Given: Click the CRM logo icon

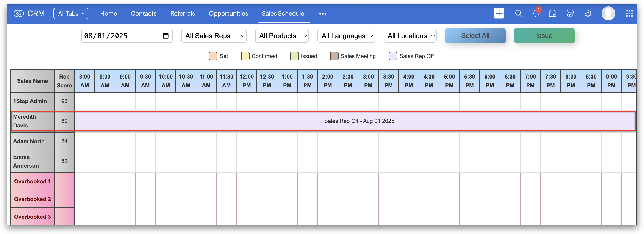Looking at the screenshot, I should point(19,14).
